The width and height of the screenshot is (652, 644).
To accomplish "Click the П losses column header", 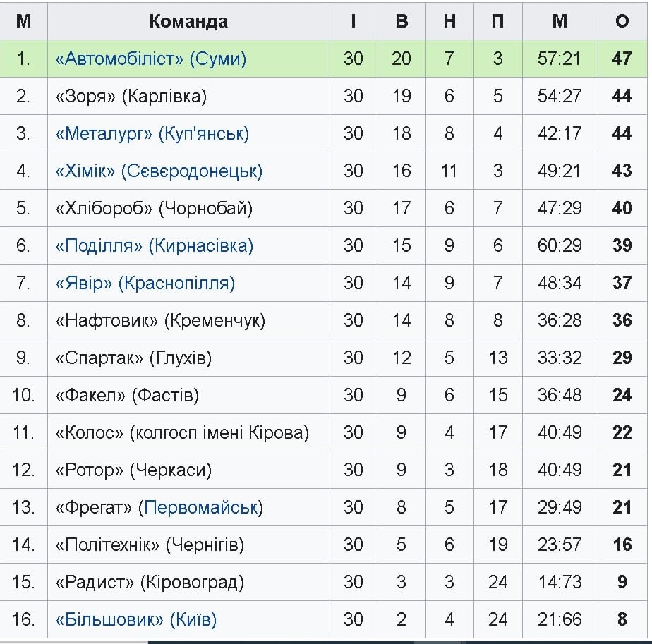I will click(497, 21).
